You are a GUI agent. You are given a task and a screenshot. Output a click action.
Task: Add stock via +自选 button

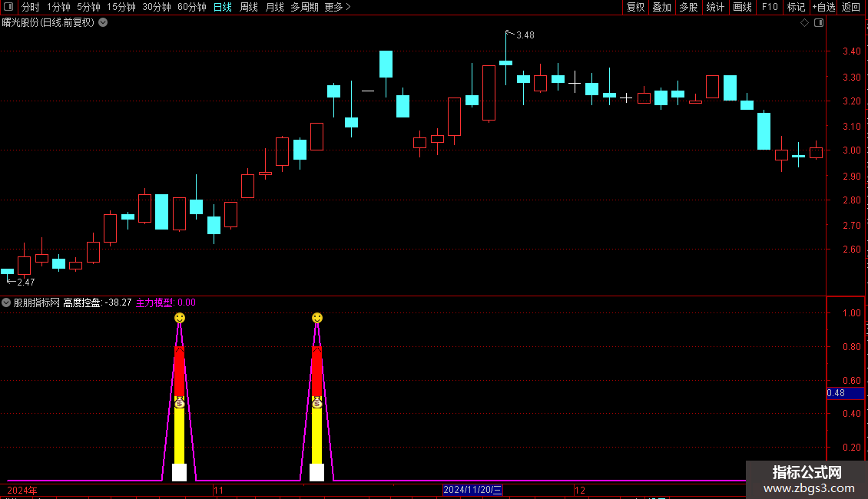tap(823, 7)
